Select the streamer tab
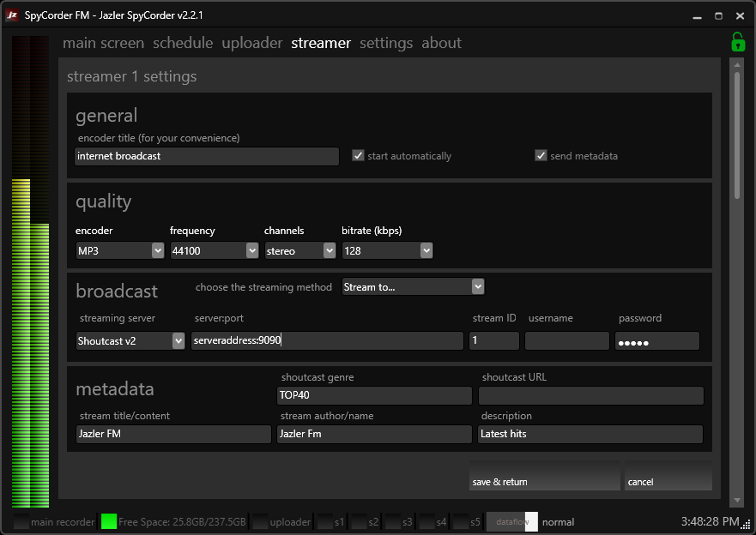This screenshot has height=535, width=756. tap(321, 43)
